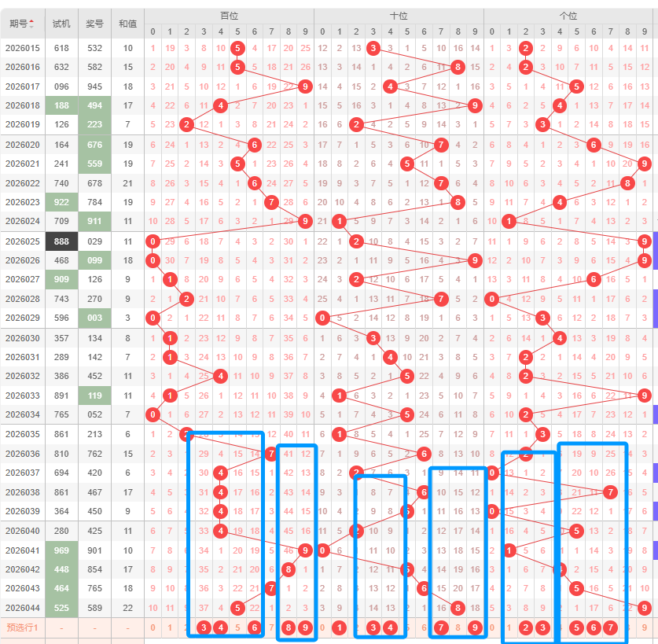This screenshot has height=644, width=658.
Task: Deselect number 3 in 预选行1 百位
Action: point(204,627)
